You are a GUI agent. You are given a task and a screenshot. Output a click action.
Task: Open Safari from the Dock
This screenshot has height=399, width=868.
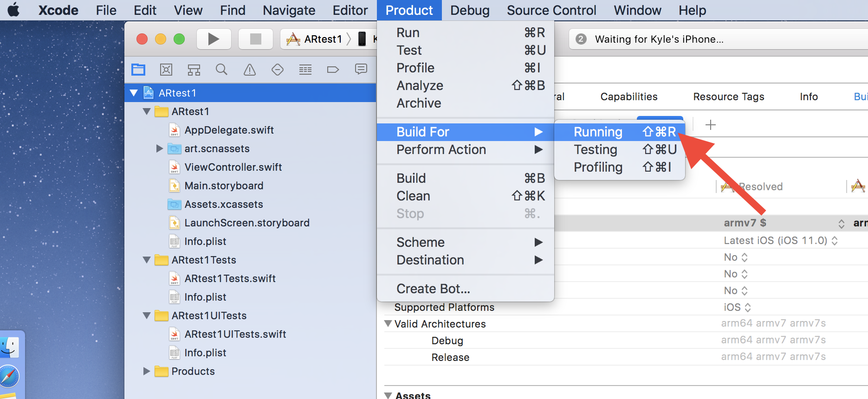click(x=9, y=377)
